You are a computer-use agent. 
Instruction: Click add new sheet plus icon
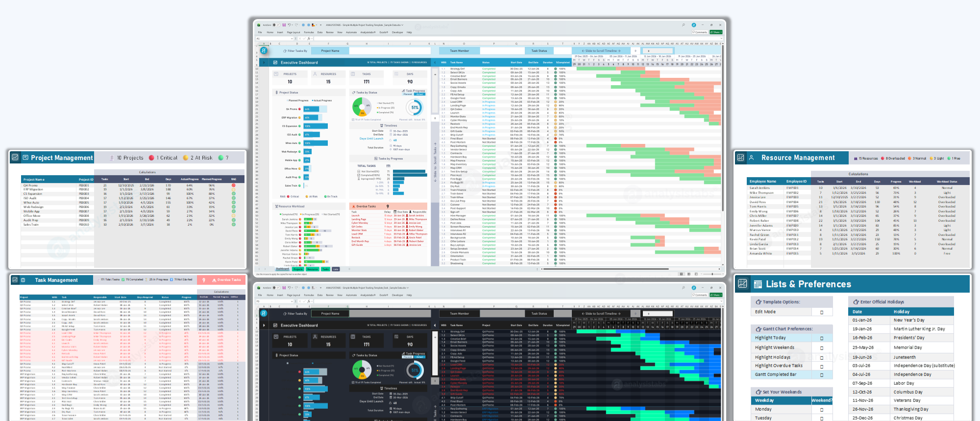349,269
